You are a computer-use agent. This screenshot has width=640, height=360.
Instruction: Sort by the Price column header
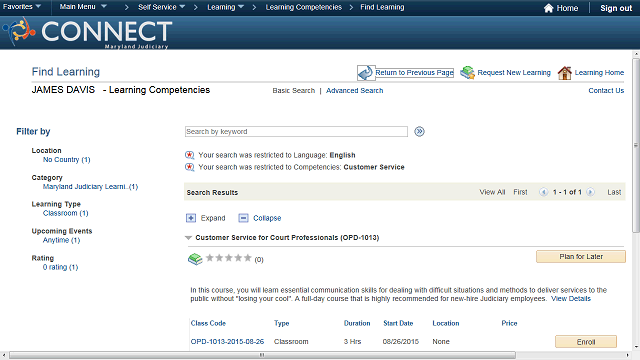point(509,323)
